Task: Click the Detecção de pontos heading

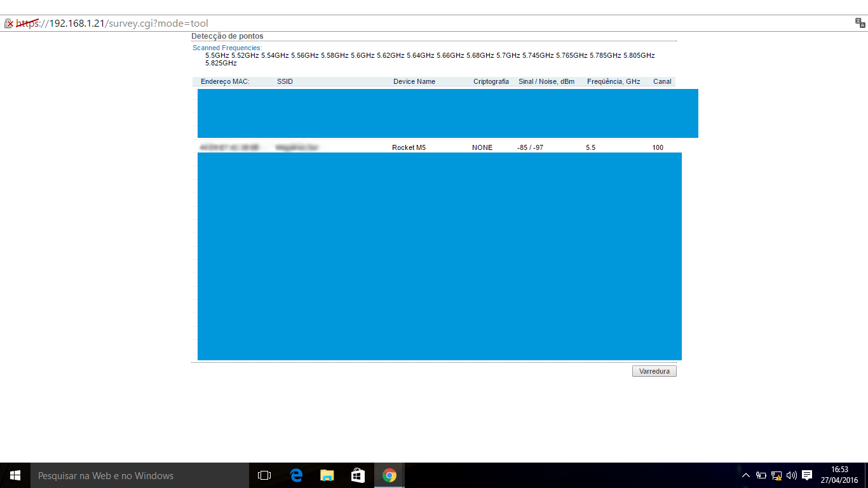Action: coord(227,36)
